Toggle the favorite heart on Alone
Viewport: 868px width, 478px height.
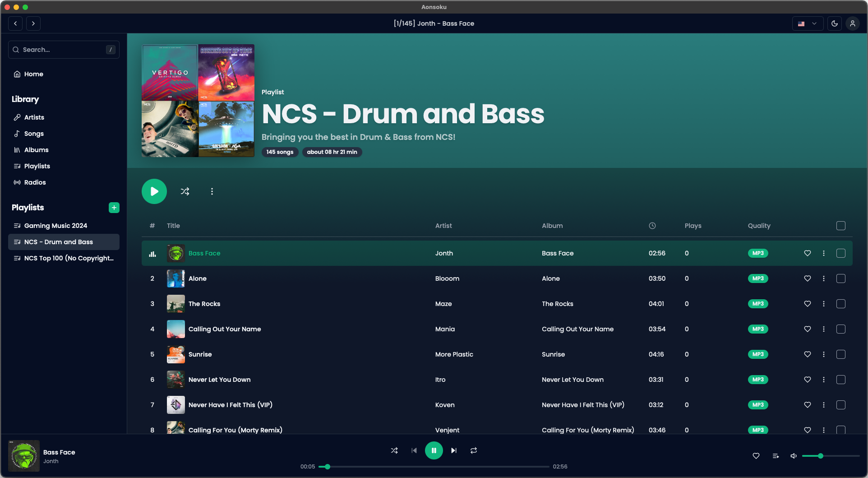point(808,278)
